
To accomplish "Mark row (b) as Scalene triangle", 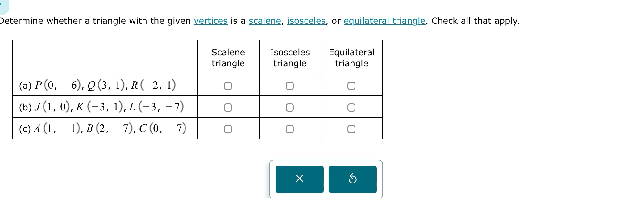I will point(228,107).
